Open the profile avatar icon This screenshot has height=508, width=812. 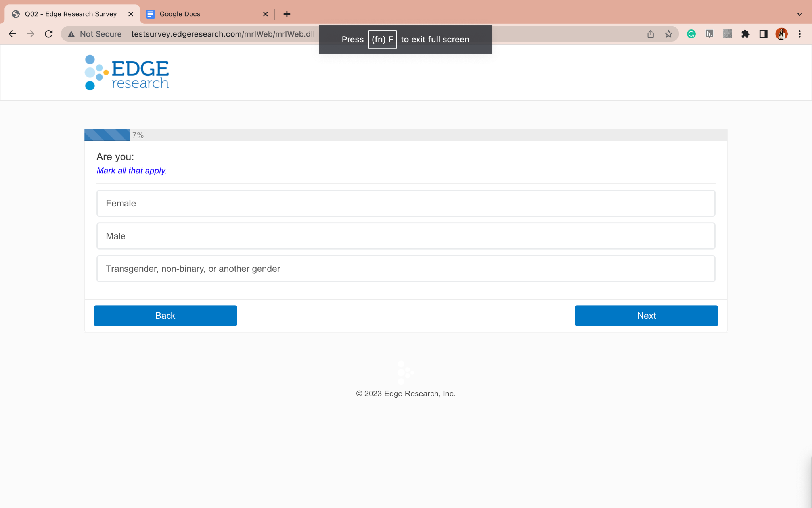pos(781,34)
